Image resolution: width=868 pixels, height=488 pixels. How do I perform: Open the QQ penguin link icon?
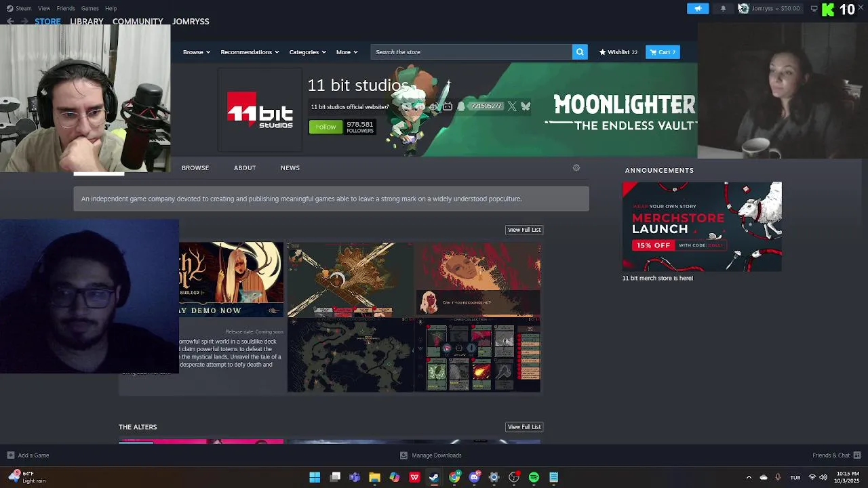coord(461,106)
